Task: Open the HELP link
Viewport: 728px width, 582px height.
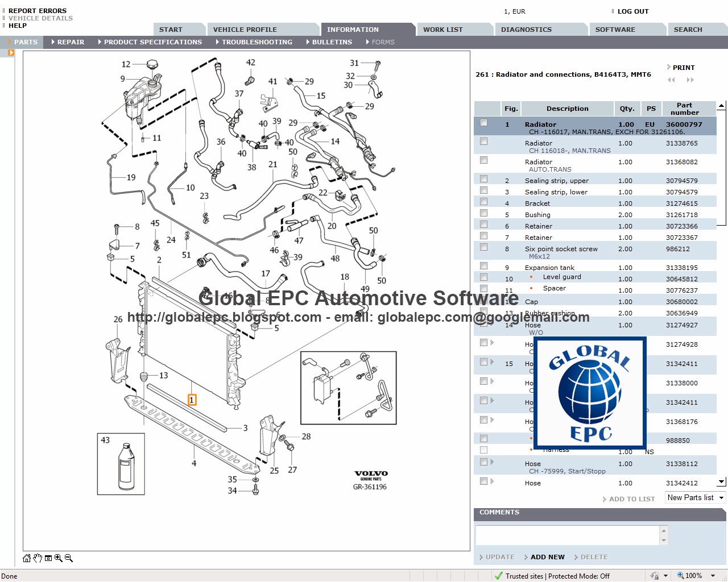Action: click(18, 26)
